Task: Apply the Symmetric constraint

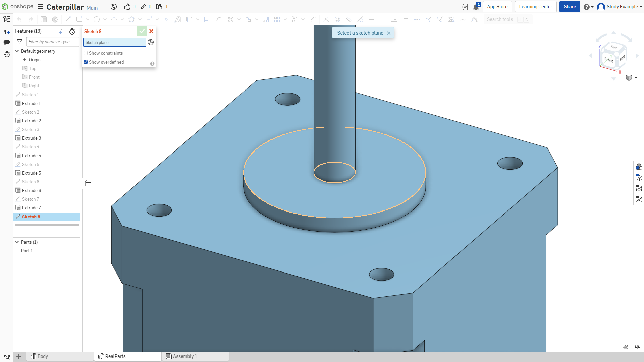Action: coord(451,19)
